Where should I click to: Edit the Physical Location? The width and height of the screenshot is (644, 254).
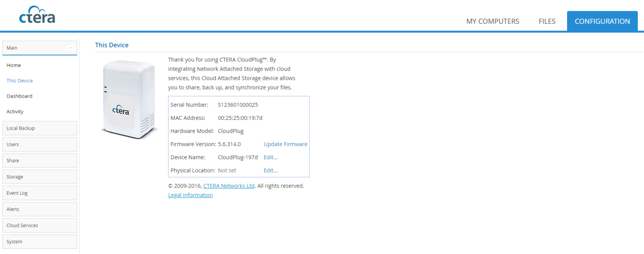270,170
